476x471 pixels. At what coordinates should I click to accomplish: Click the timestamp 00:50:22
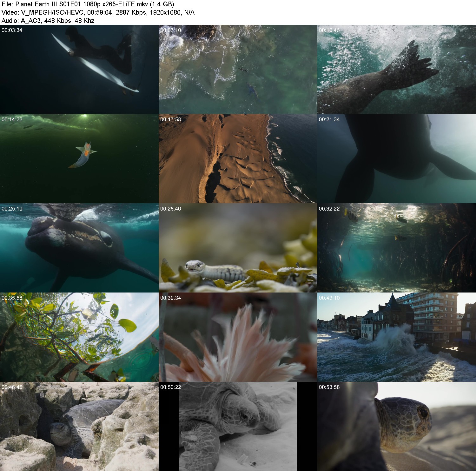tap(171, 387)
